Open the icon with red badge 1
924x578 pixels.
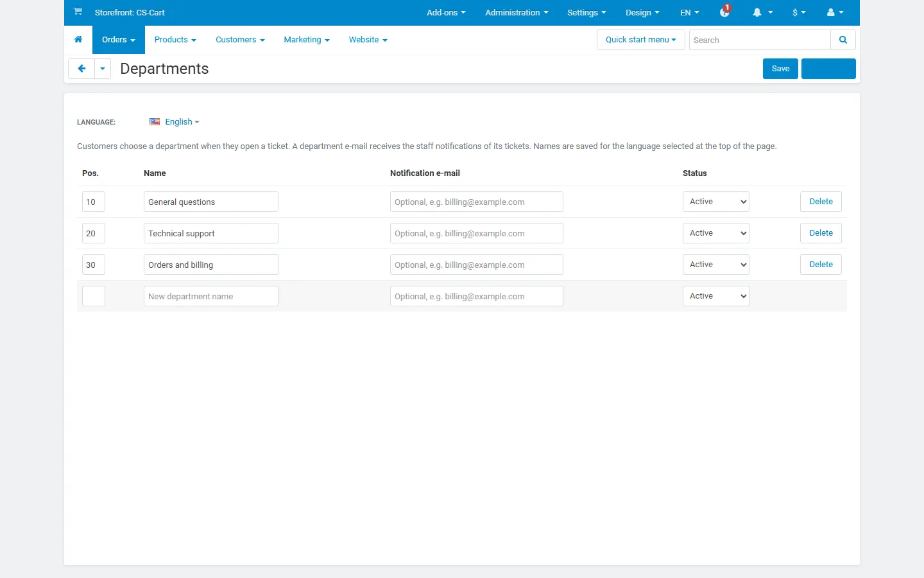[x=725, y=11]
